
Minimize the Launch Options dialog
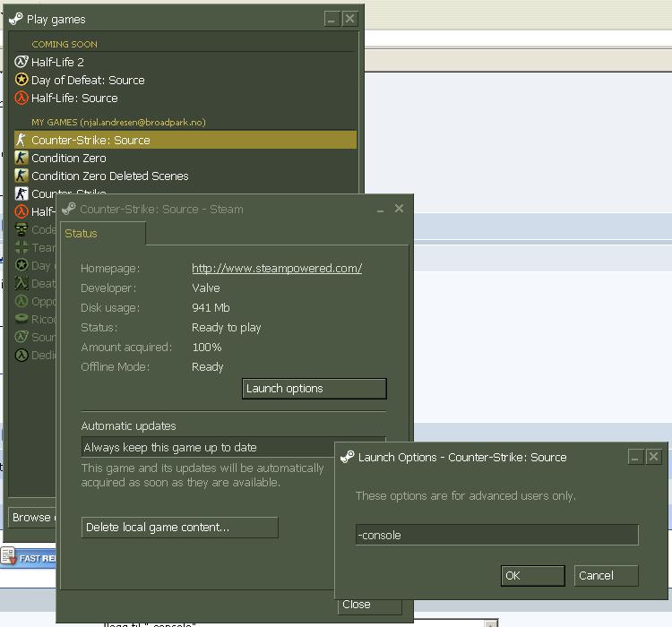[635, 457]
